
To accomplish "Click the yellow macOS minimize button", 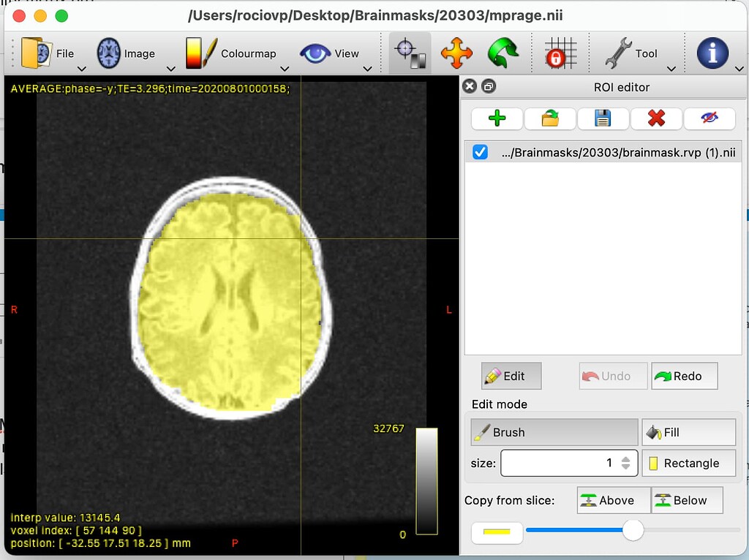I will (x=40, y=16).
